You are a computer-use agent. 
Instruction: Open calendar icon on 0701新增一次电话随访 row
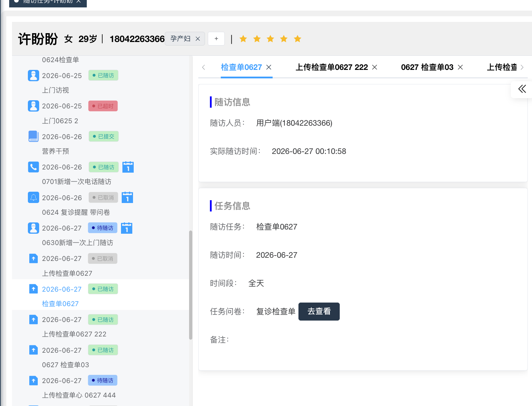point(128,167)
